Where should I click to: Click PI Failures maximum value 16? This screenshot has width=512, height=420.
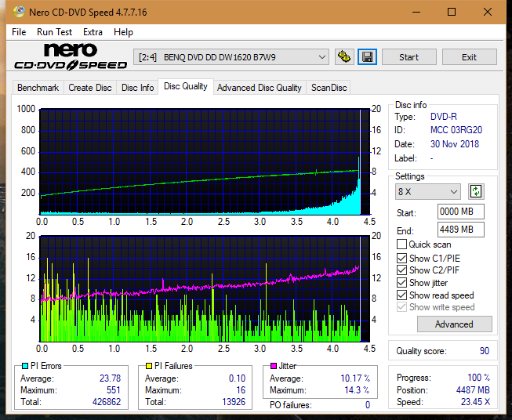[x=241, y=390]
